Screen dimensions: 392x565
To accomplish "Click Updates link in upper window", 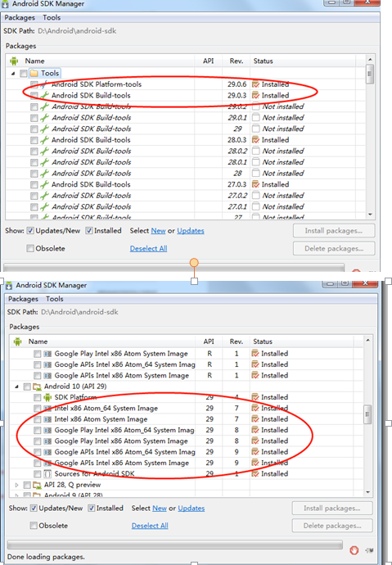I will click(x=191, y=231).
